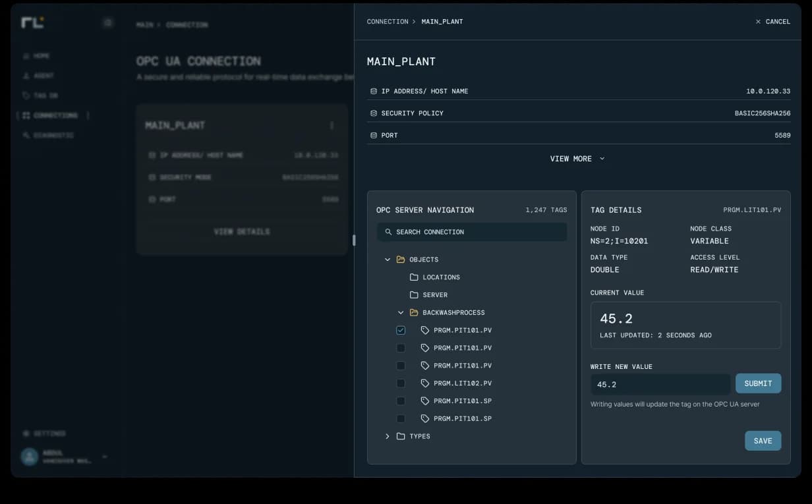Click the tag icon on the checked PRGM.PIT101.PV row
812x504 pixels.
point(425,330)
